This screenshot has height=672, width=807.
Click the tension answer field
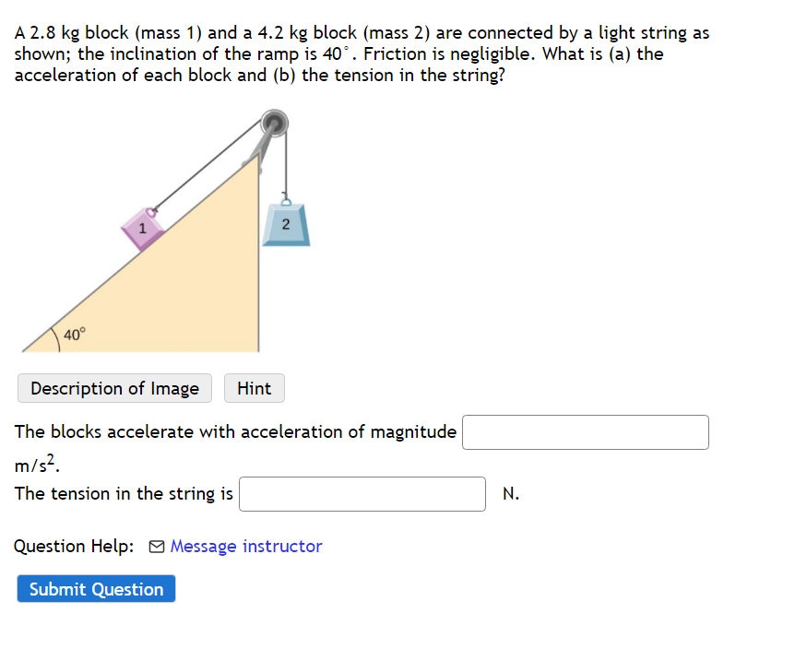tap(362, 494)
